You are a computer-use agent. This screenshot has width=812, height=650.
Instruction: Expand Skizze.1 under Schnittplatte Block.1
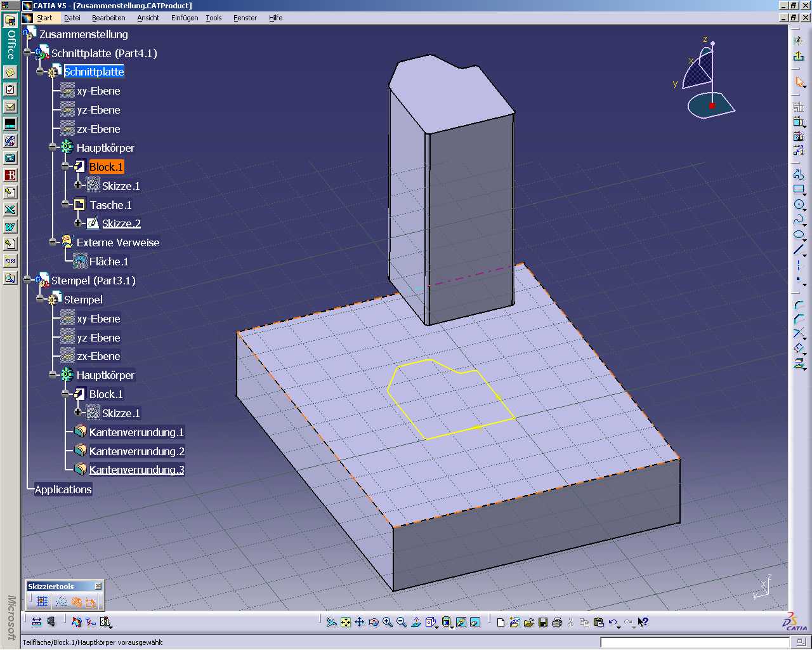[77, 185]
